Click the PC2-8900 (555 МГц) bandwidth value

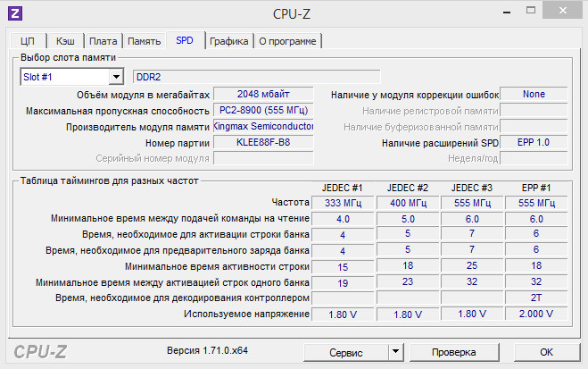pos(263,110)
